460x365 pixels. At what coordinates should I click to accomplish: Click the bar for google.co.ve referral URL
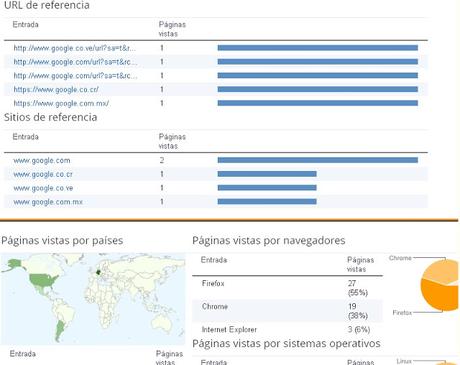[x=318, y=48]
